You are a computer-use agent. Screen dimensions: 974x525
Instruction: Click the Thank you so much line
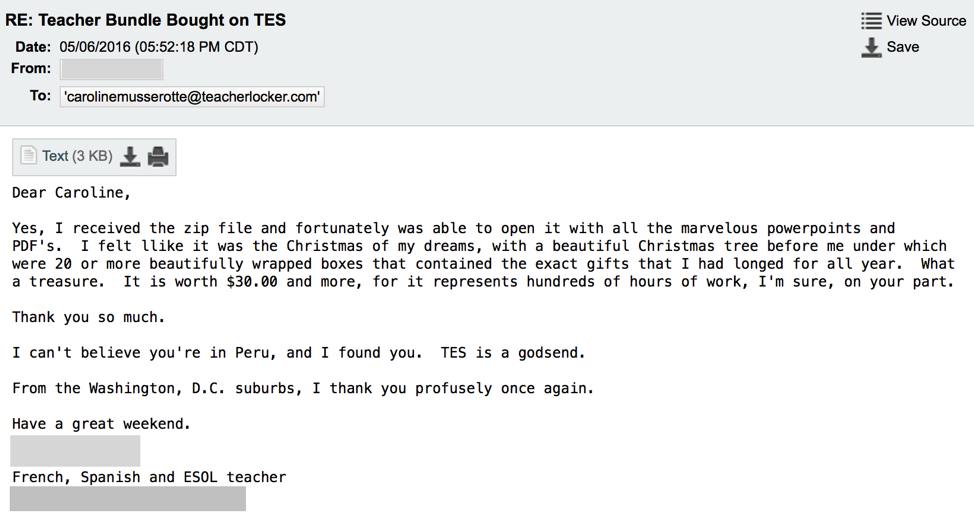[88, 317]
